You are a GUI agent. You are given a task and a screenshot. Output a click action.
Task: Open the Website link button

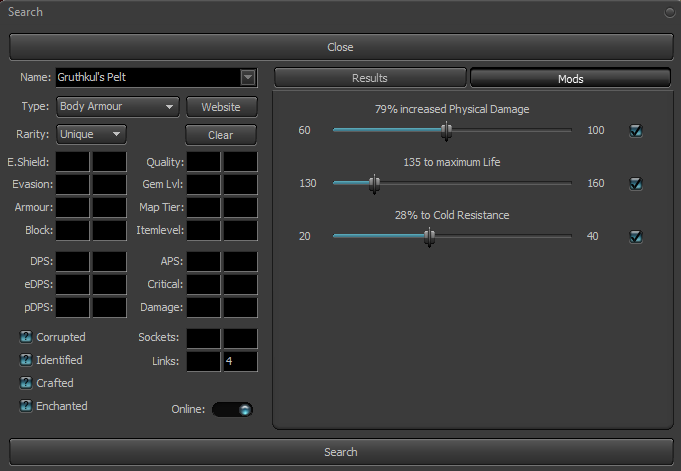[221, 107]
